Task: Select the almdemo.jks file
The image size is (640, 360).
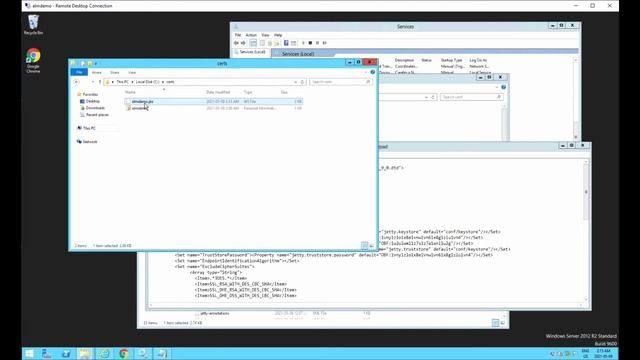Action: pyautogui.click(x=214, y=101)
